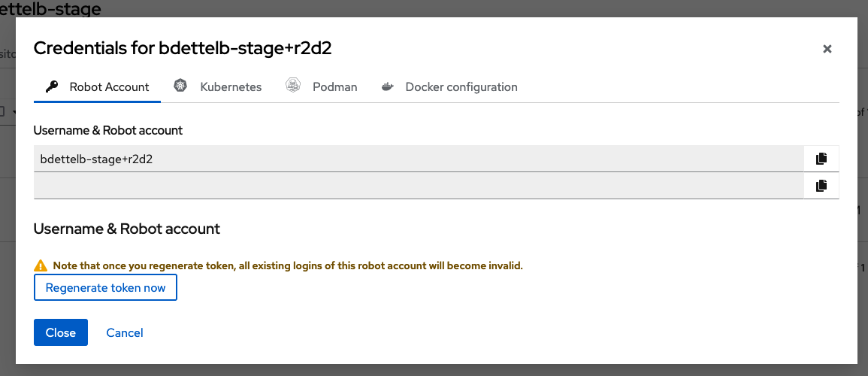Dismiss the credentials dialog with the X icon
868x376 pixels.
[827, 49]
